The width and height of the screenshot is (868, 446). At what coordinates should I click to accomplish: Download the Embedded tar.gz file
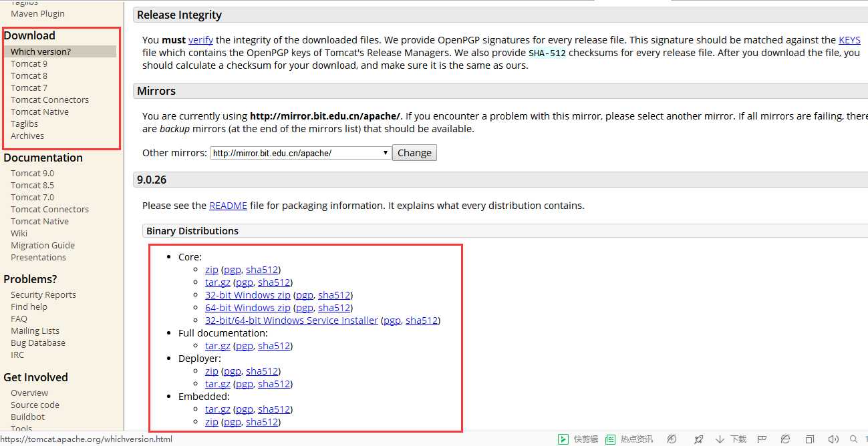click(x=218, y=409)
